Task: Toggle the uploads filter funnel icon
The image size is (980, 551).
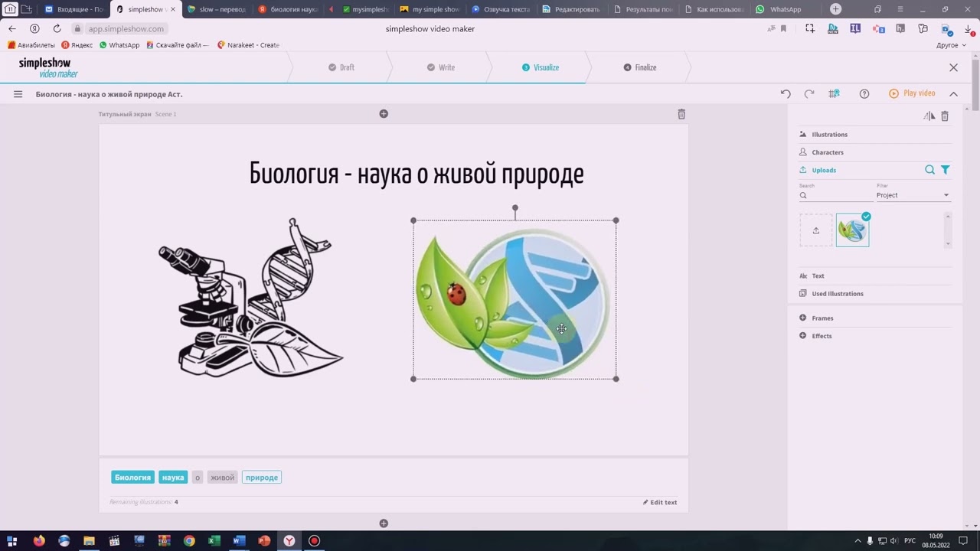Action: pos(946,170)
